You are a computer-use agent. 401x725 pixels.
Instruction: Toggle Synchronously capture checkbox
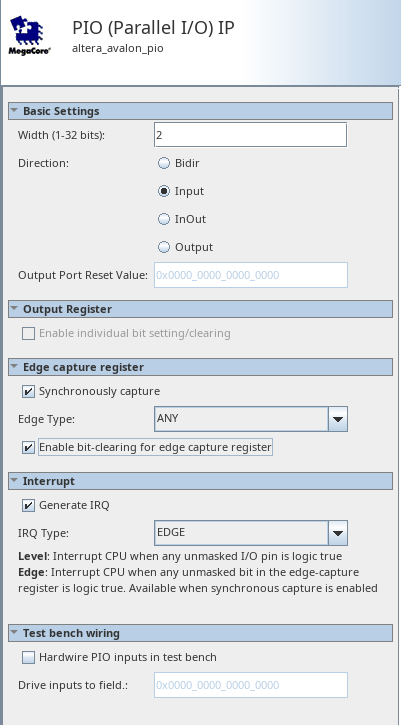[28, 392]
